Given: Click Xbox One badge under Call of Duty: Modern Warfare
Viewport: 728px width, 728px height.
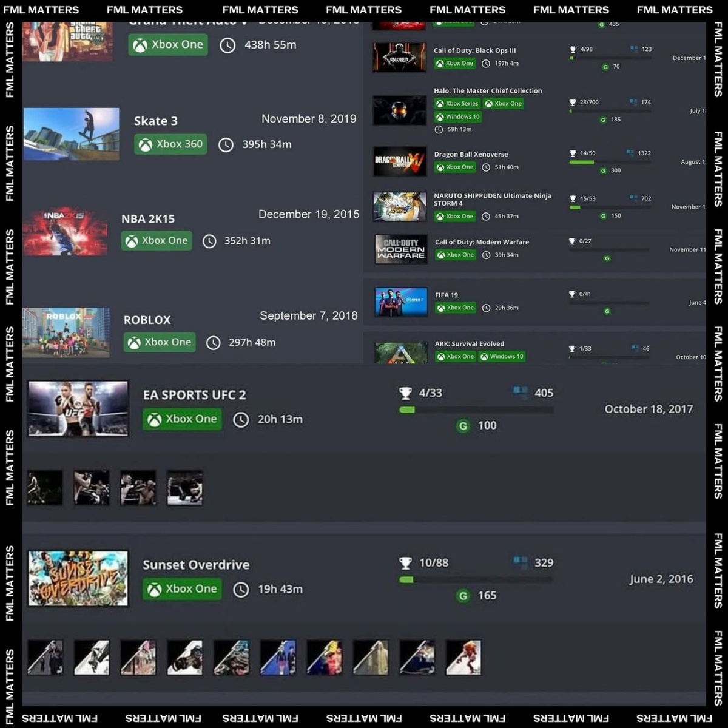Looking at the screenshot, I should pyautogui.click(x=456, y=255).
